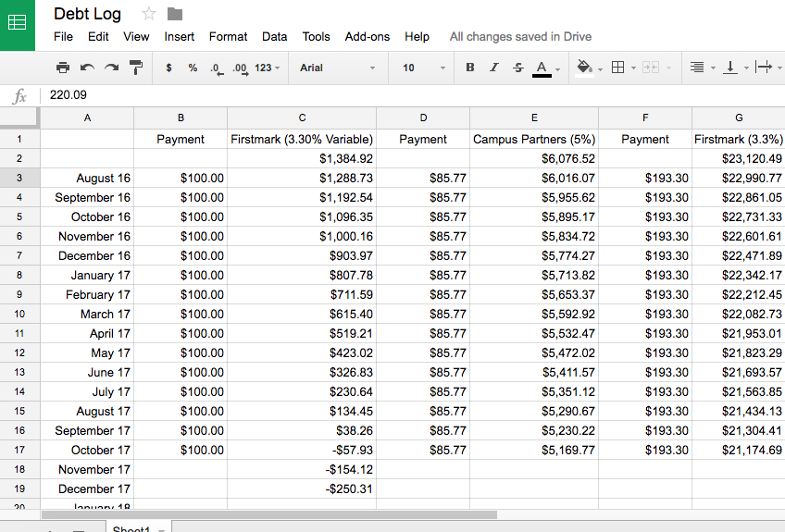Redo the last action

click(x=111, y=68)
